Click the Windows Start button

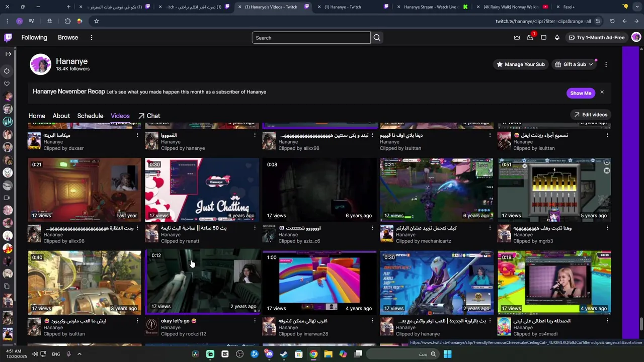click(447, 354)
